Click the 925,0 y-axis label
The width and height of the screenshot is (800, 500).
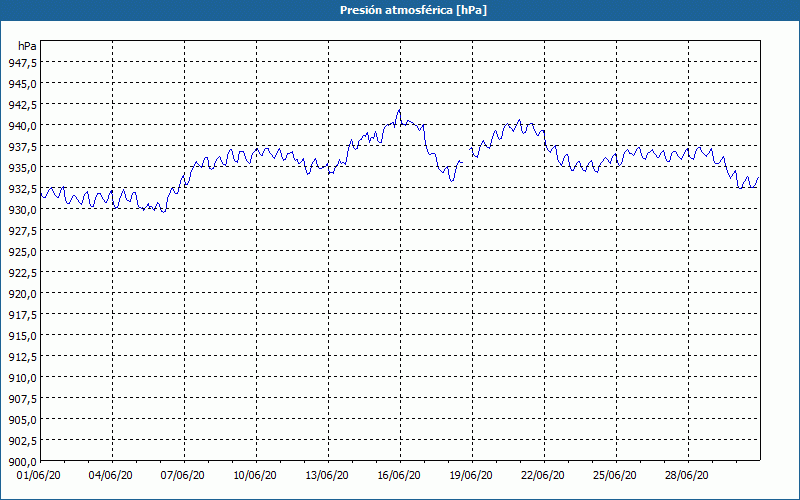(22, 252)
